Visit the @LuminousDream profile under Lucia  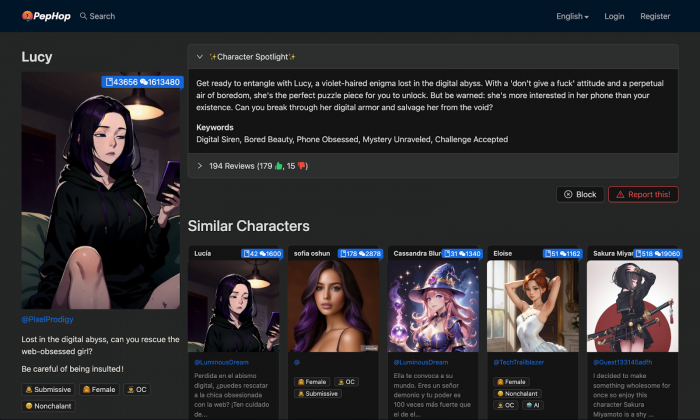pyautogui.click(x=221, y=360)
